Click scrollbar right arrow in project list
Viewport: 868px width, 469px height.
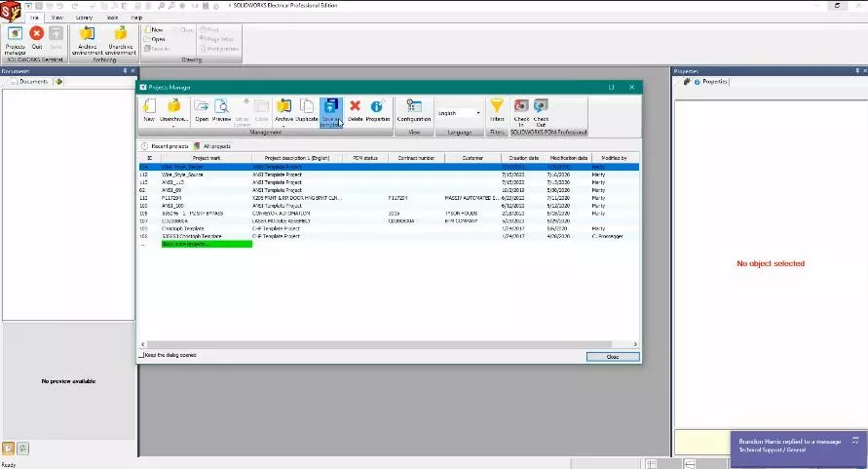pyautogui.click(x=635, y=344)
